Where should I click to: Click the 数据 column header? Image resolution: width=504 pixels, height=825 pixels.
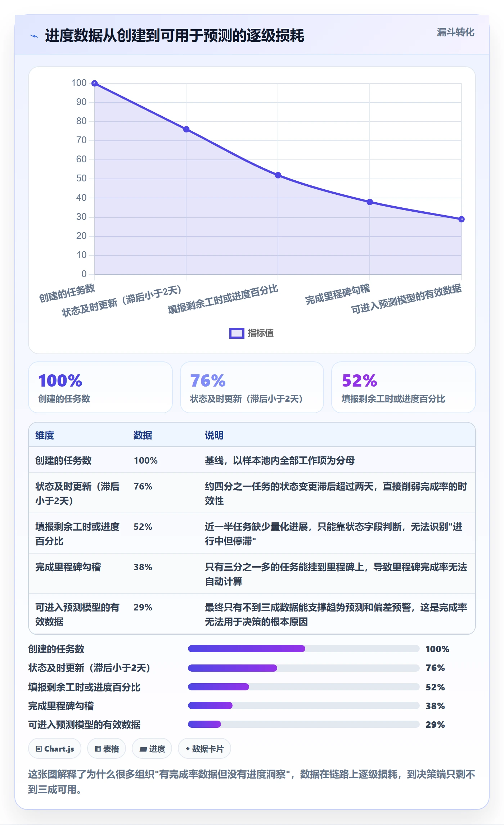[143, 435]
